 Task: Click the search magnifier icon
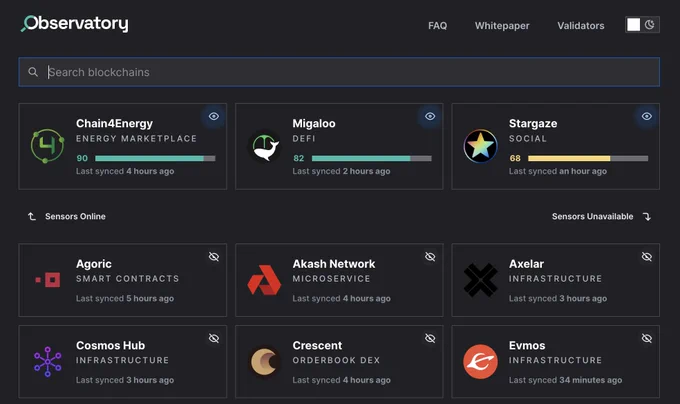pos(33,72)
